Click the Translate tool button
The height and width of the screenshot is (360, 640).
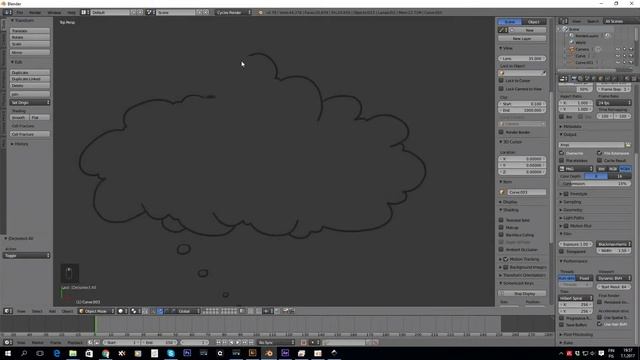point(30,31)
